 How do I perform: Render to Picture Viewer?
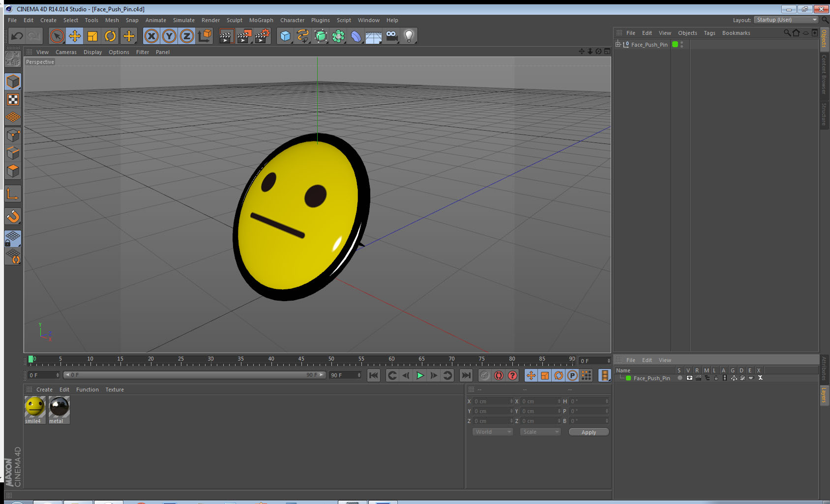pos(244,36)
